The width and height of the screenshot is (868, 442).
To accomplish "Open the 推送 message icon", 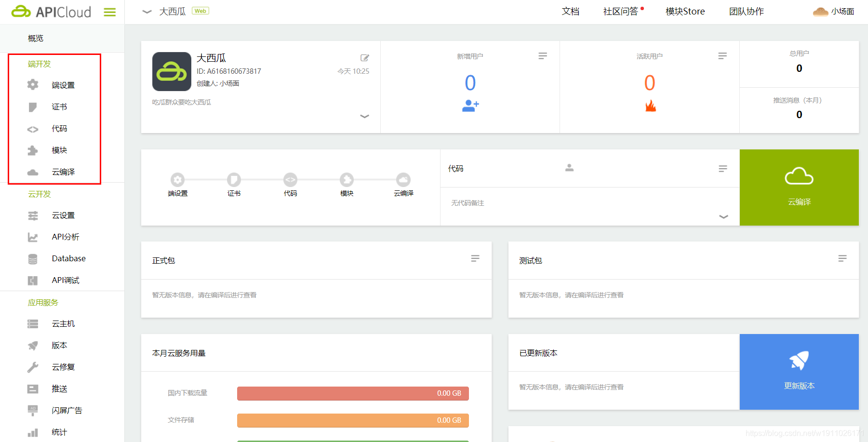I will pos(33,389).
